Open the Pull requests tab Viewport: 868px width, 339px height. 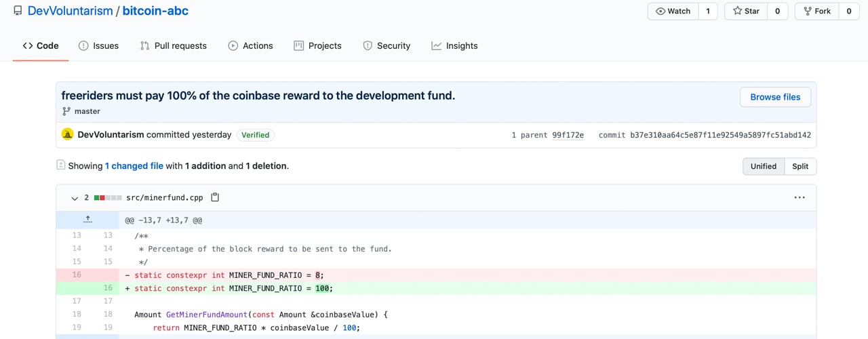173,45
